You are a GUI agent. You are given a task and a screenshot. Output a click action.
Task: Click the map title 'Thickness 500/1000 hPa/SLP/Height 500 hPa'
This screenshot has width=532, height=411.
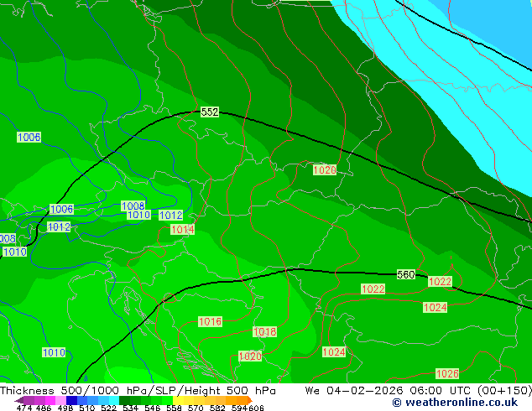138,391
